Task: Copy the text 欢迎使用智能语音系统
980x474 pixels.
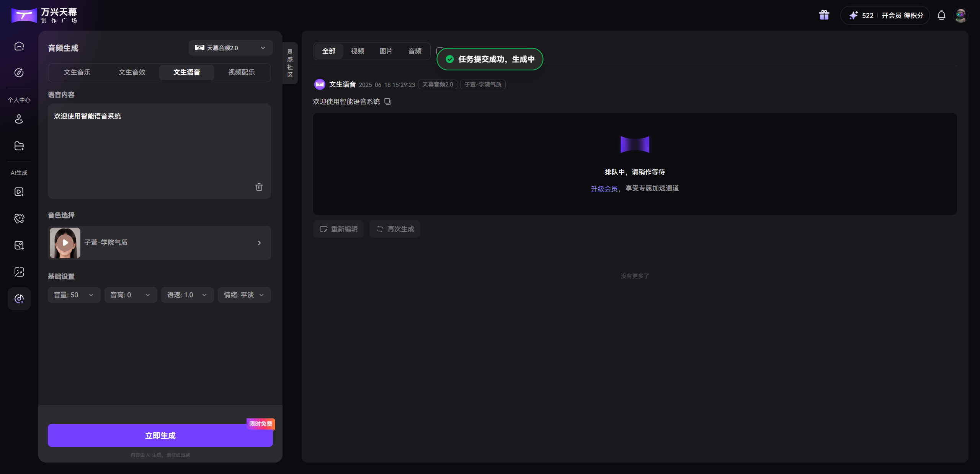Action: tap(388, 101)
